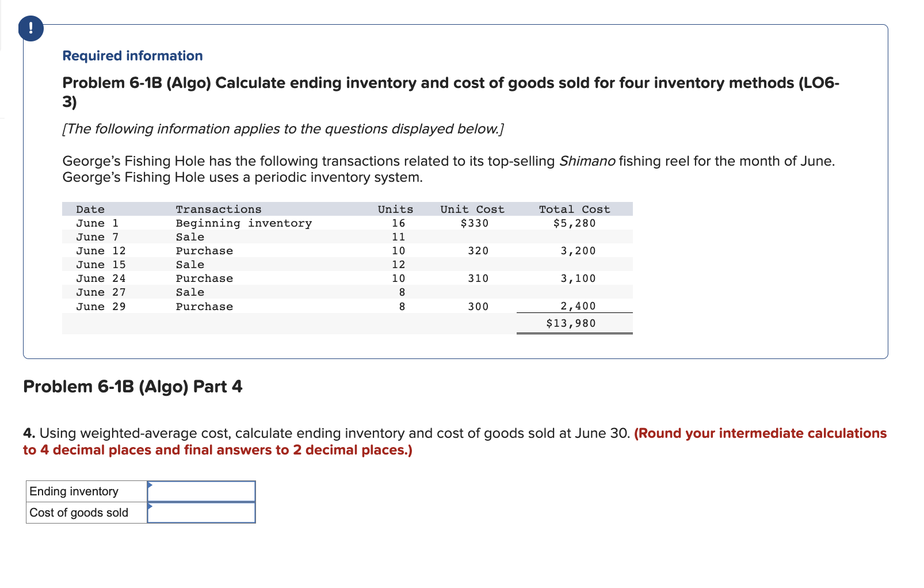The height and width of the screenshot is (588, 924).
Task: Click the Unit Cost column header
Action: pyautogui.click(x=472, y=209)
